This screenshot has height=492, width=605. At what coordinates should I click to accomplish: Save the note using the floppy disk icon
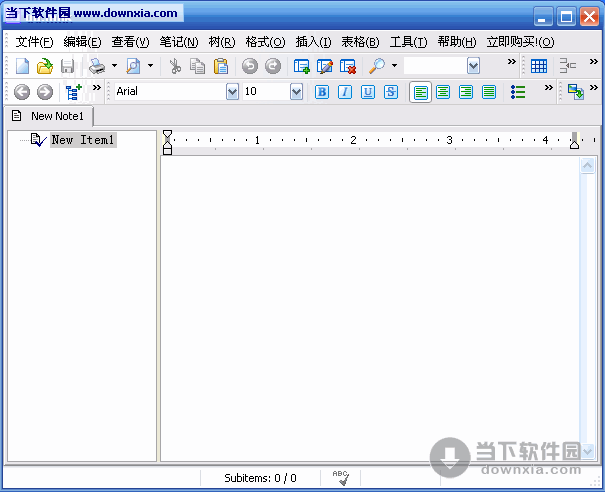click(68, 66)
